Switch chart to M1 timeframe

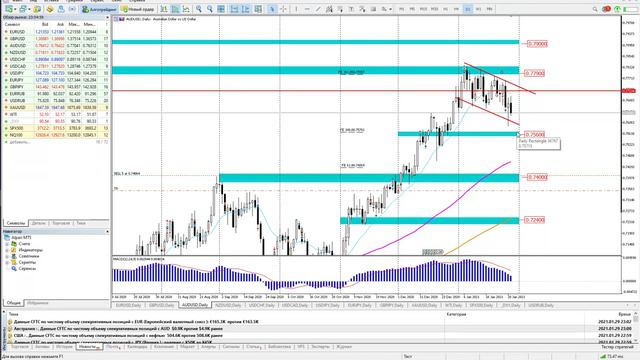(402, 9)
